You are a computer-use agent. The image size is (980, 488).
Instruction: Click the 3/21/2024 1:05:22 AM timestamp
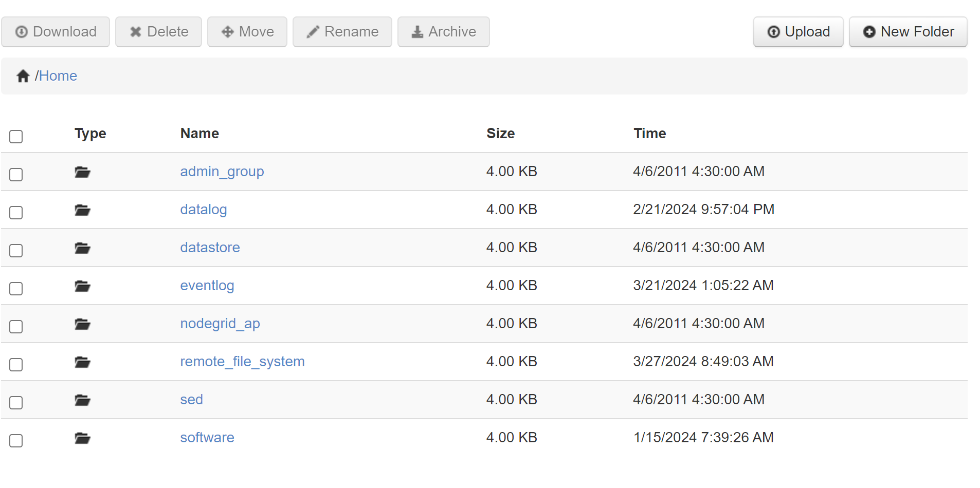(703, 286)
